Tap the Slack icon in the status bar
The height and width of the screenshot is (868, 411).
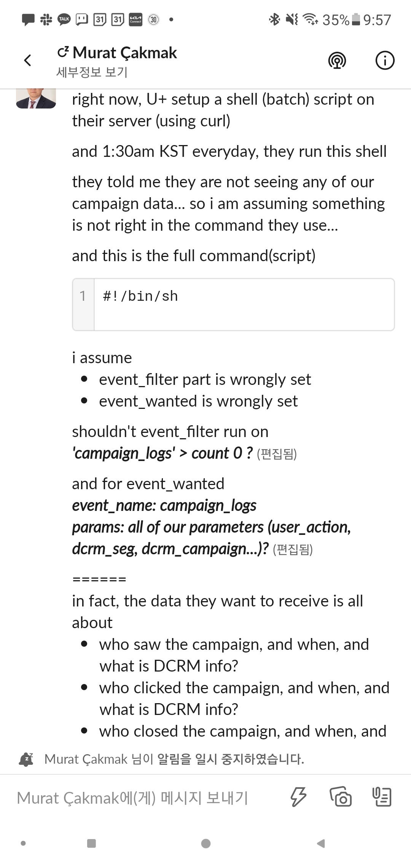[46, 19]
